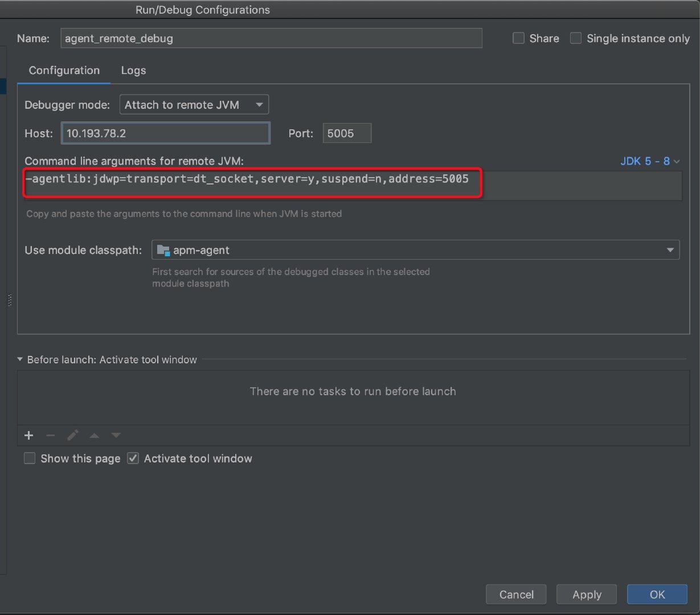Click the move task down arrow
The width and height of the screenshot is (700, 615).
[x=116, y=436]
